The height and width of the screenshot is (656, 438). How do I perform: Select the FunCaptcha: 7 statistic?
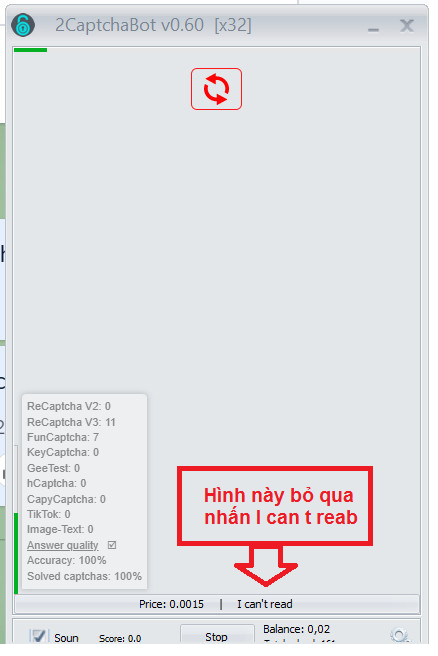coord(63,437)
